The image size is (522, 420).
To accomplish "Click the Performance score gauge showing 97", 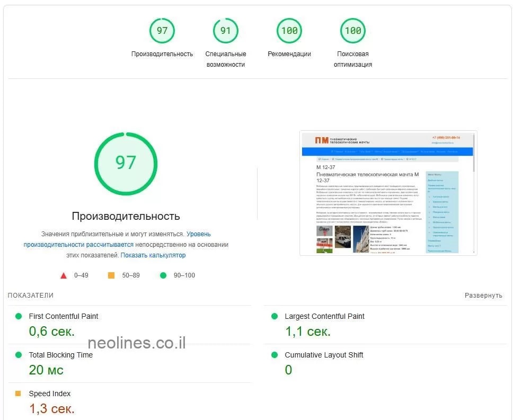I will click(x=162, y=31).
